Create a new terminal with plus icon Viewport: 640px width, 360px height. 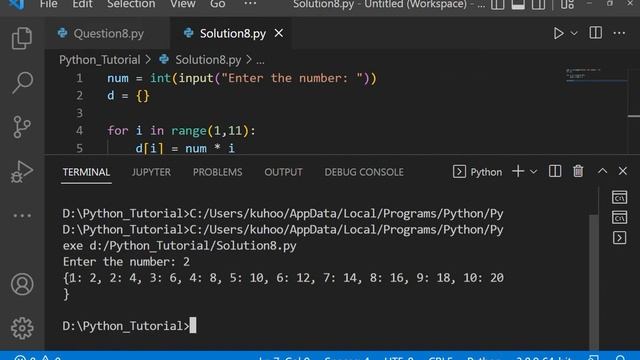pos(518,171)
